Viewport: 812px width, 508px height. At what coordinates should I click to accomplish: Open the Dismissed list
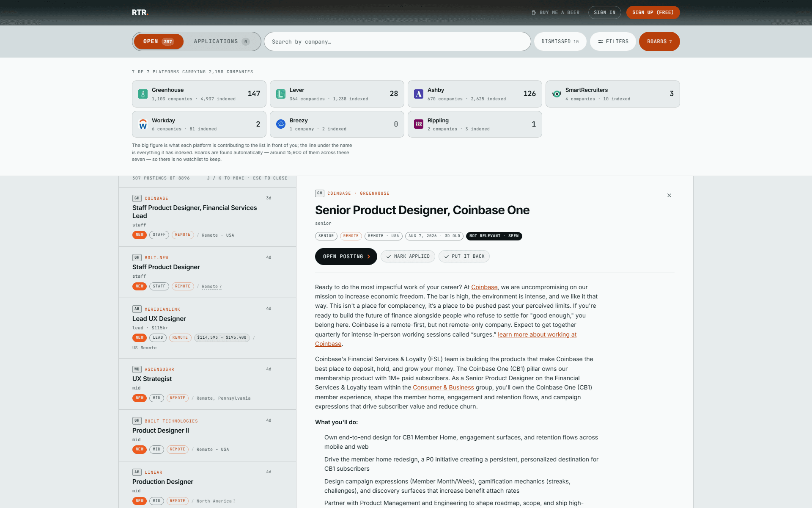560,41
